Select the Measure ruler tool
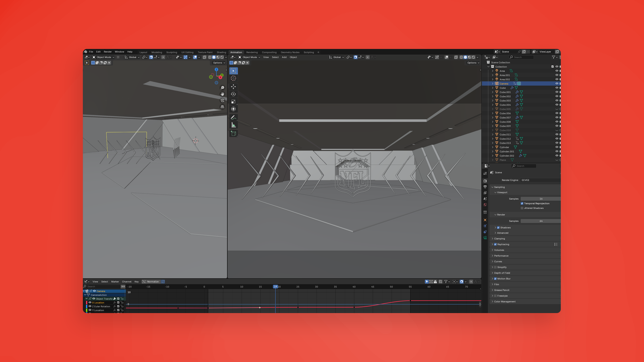The image size is (644, 362). (x=233, y=125)
